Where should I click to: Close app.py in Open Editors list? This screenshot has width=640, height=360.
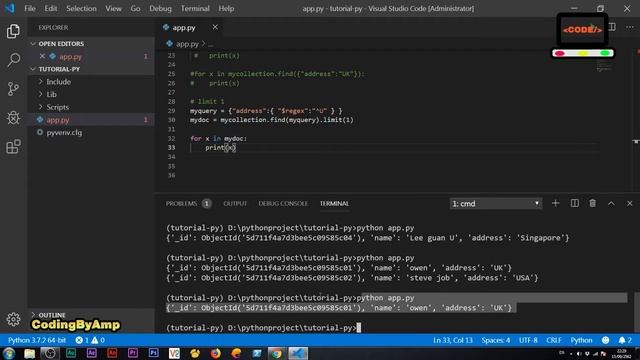coord(42,56)
